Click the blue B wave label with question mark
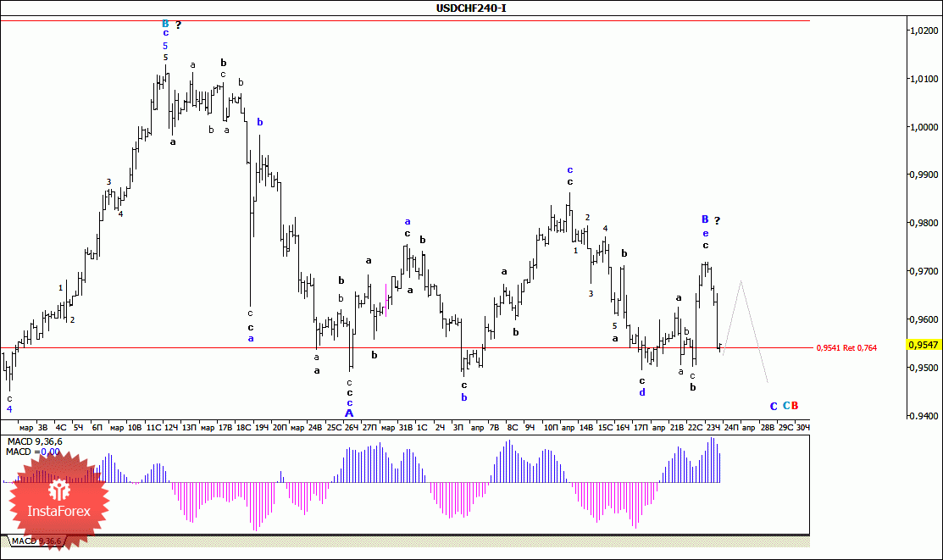The height and width of the screenshot is (560, 943). coord(710,220)
